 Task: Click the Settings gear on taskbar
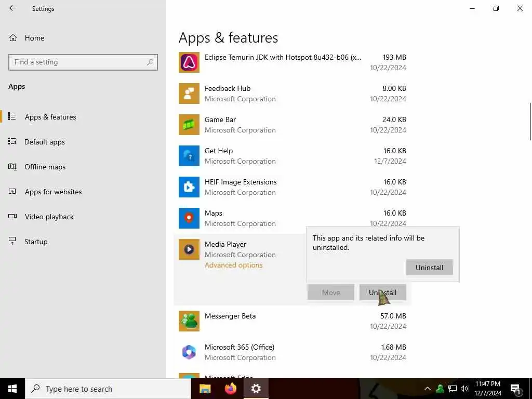pos(256,389)
